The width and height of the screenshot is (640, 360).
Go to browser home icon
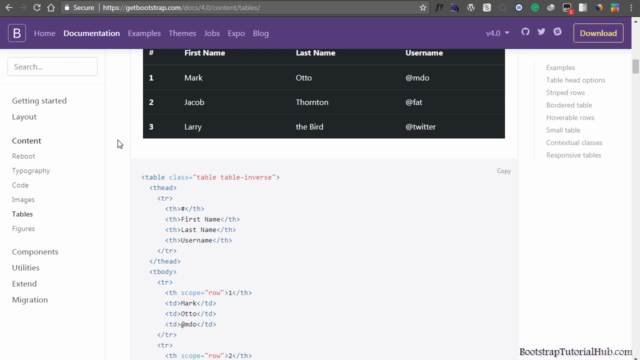[x=51, y=7]
